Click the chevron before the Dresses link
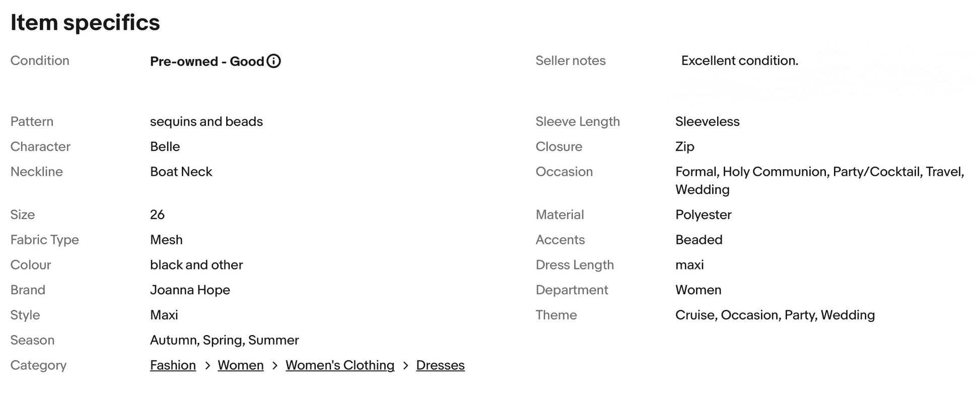This screenshot has height=396, width=980. tap(405, 366)
